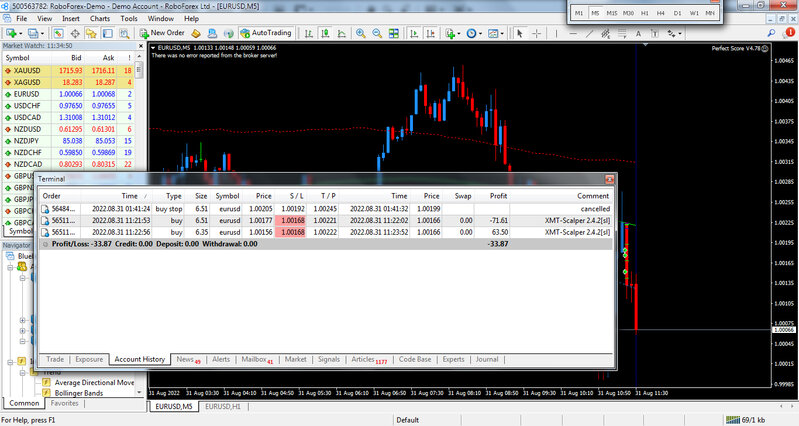Switch to M15 timeframe

point(611,13)
